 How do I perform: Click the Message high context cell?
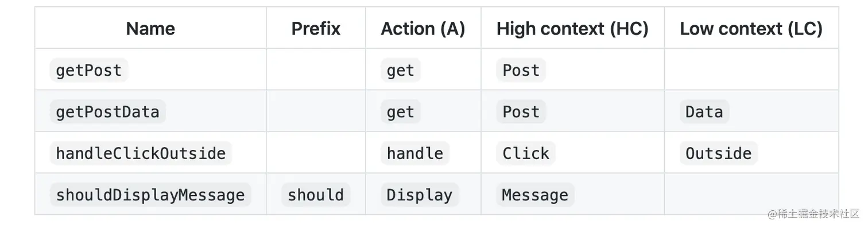click(x=535, y=195)
